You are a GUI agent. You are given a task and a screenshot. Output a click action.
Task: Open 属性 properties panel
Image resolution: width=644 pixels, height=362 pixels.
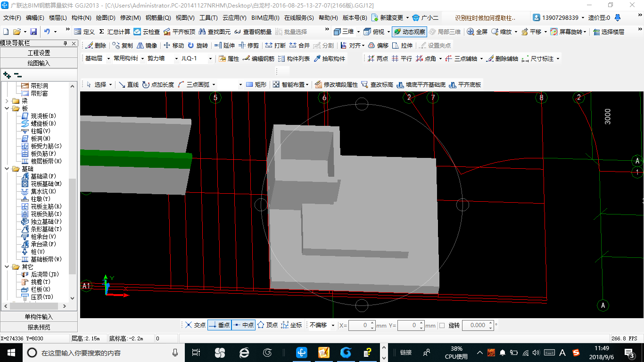(229, 59)
